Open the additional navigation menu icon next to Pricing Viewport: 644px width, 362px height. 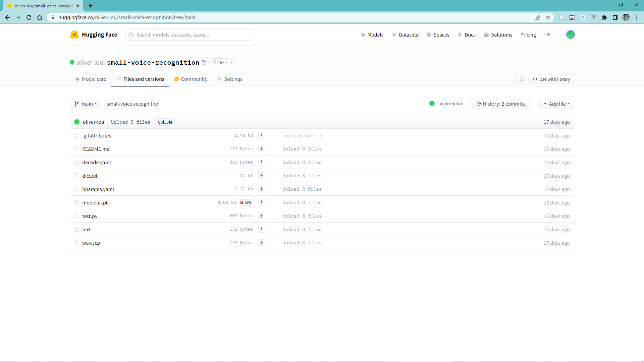(547, 35)
